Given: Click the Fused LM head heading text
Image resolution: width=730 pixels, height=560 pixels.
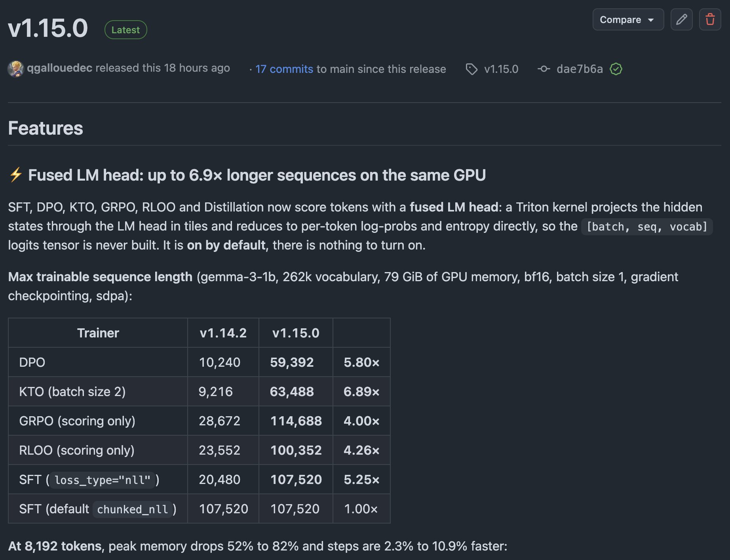Looking at the screenshot, I should click(257, 175).
